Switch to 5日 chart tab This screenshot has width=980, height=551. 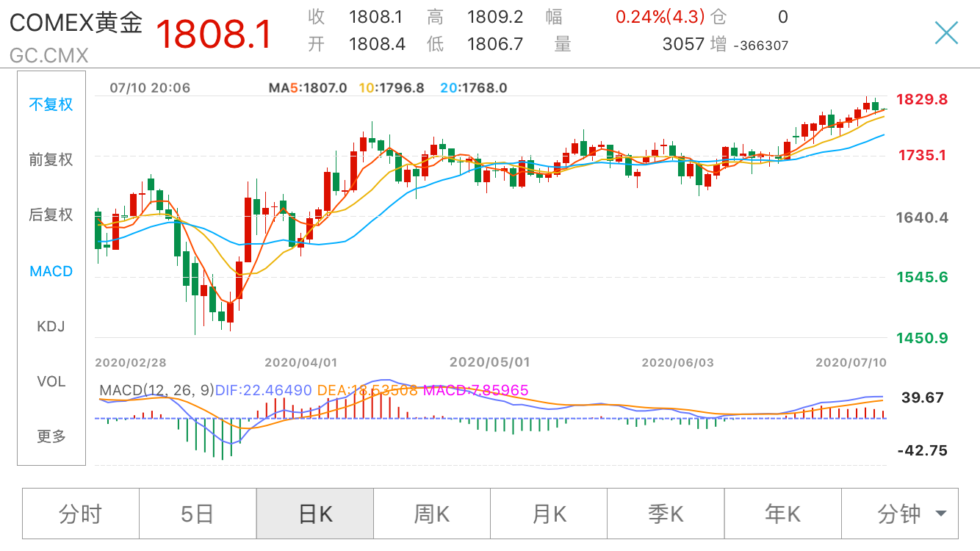[x=198, y=514]
